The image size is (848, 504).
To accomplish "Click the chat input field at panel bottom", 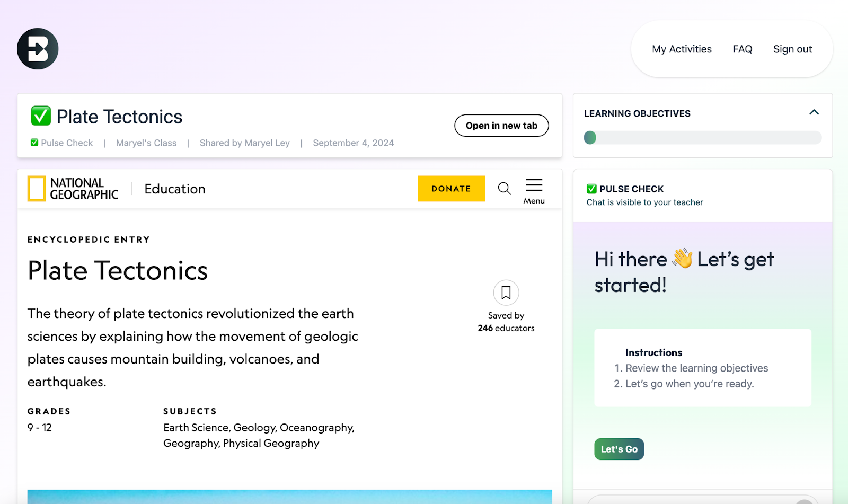I will pos(689,500).
